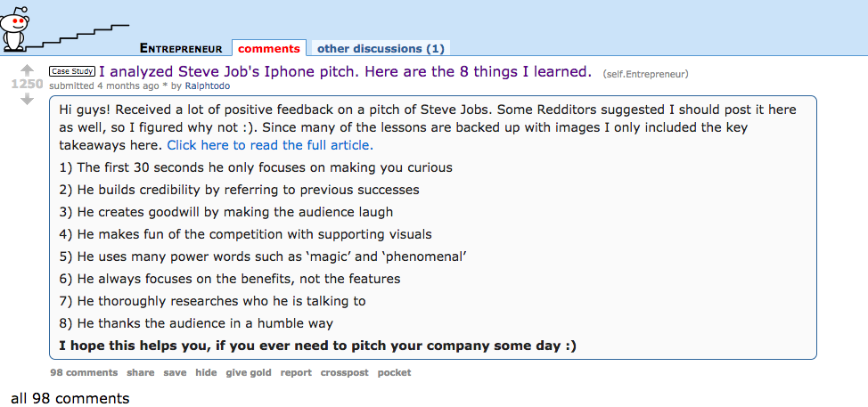Upvote the Steve Jobs pitch post
Screen dimensions: 868x407
27,69
